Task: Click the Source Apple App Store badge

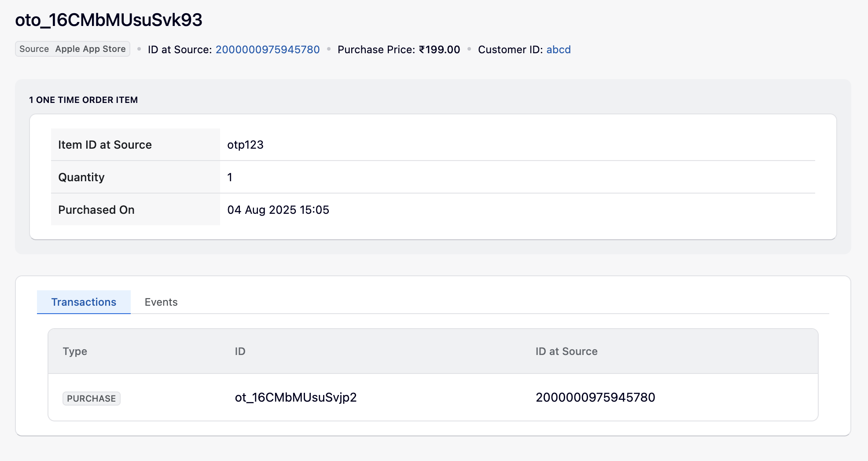Action: tap(73, 49)
